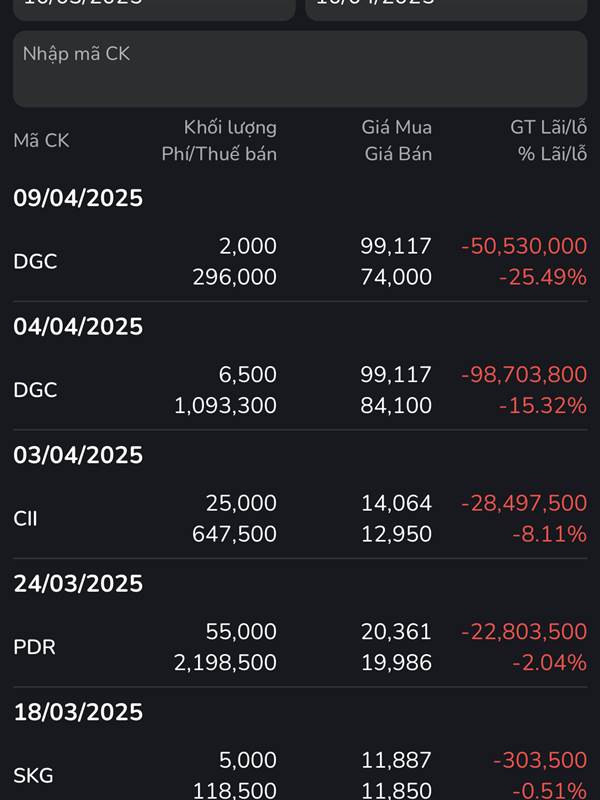Tap the 24/03/2025 date group header
This screenshot has height=800, width=600.
click(x=78, y=584)
